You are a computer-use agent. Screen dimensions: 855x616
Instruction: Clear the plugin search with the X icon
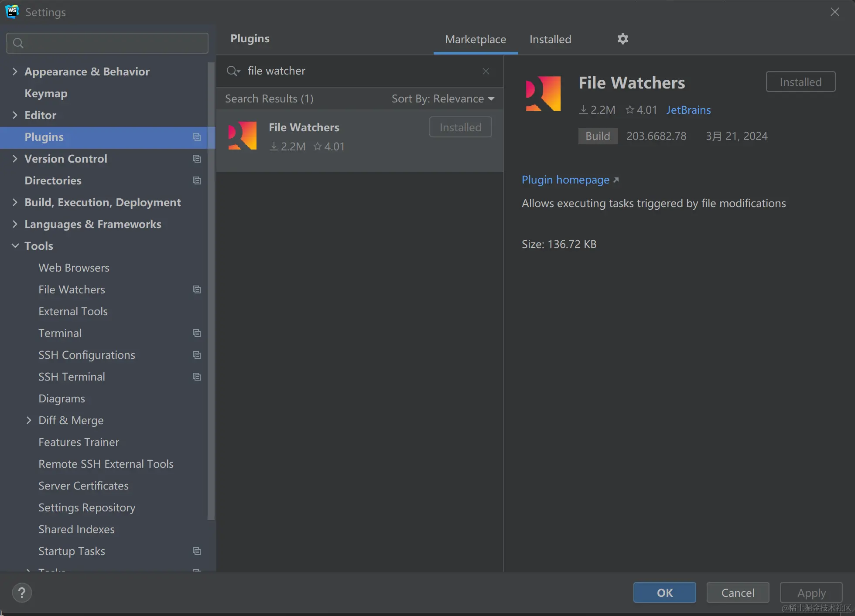[486, 71]
